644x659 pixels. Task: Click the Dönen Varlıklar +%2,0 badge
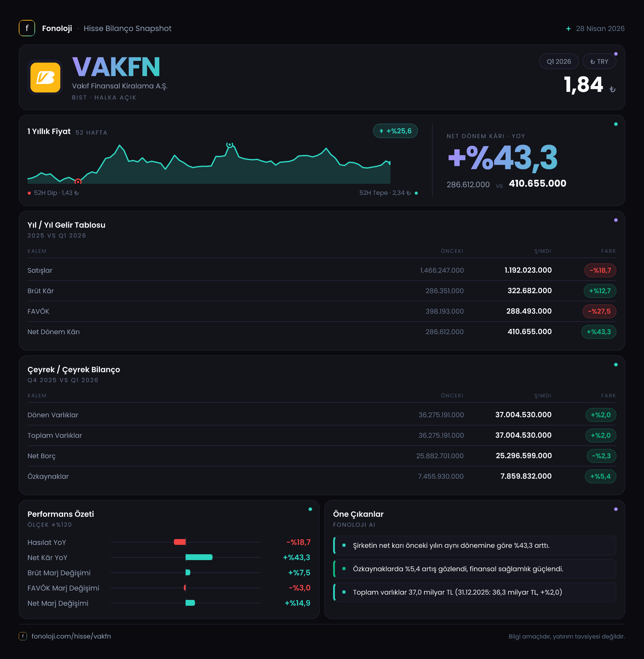coord(601,415)
